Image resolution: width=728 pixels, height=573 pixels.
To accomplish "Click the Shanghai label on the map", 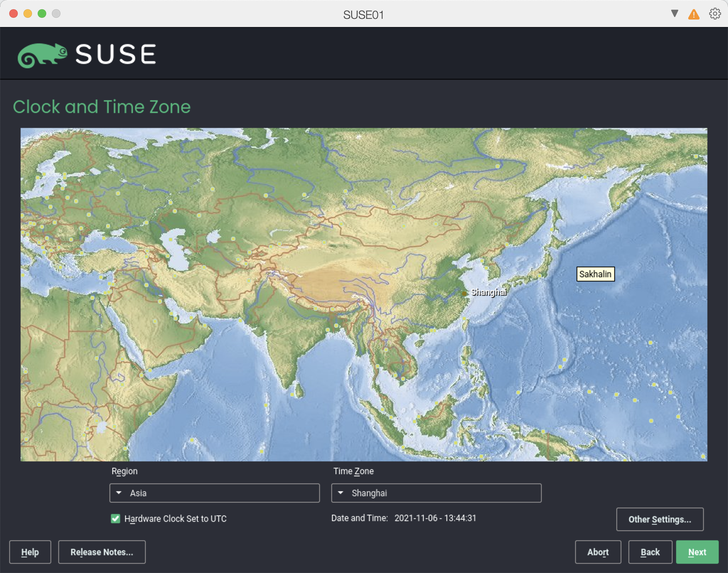I will pos(489,292).
